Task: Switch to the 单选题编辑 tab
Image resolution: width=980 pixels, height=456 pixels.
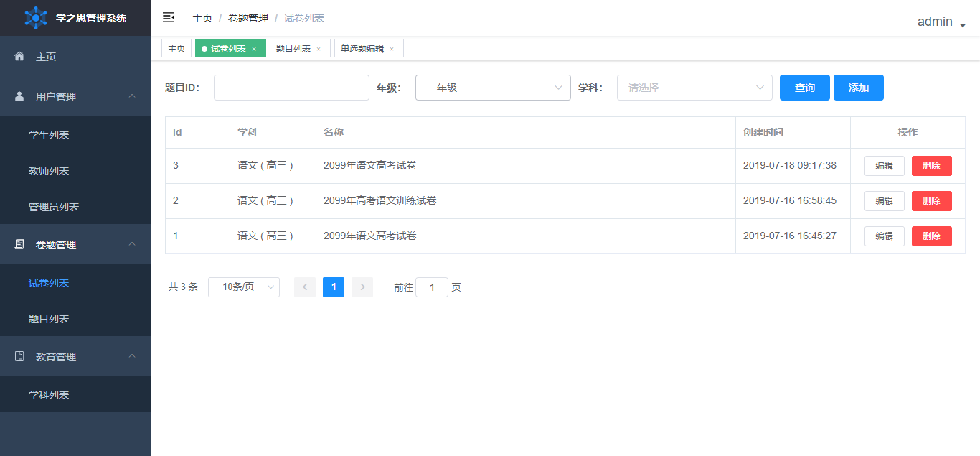Action: coord(362,48)
